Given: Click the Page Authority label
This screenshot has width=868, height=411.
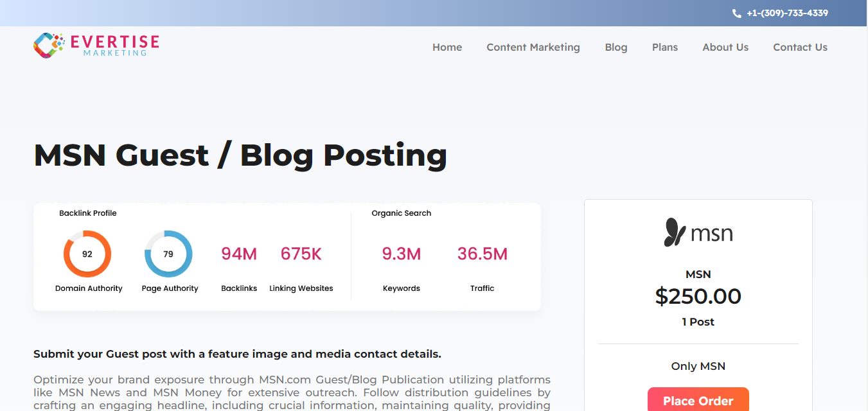Looking at the screenshot, I should pos(170,288).
